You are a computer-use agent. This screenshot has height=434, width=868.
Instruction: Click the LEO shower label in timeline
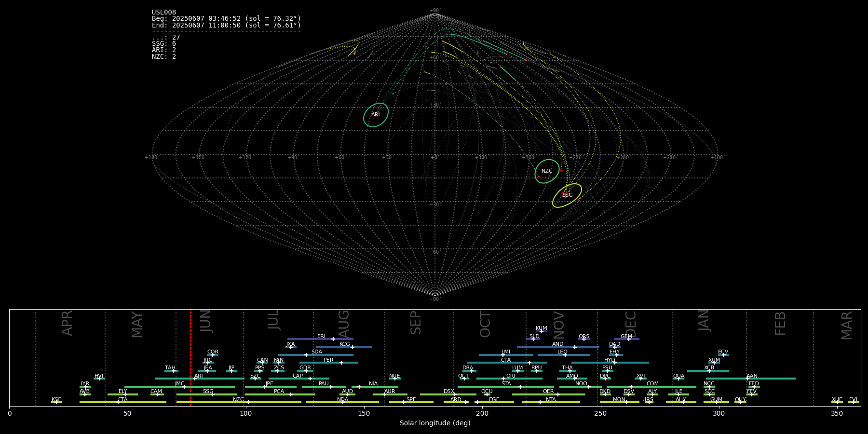[x=562, y=352]
